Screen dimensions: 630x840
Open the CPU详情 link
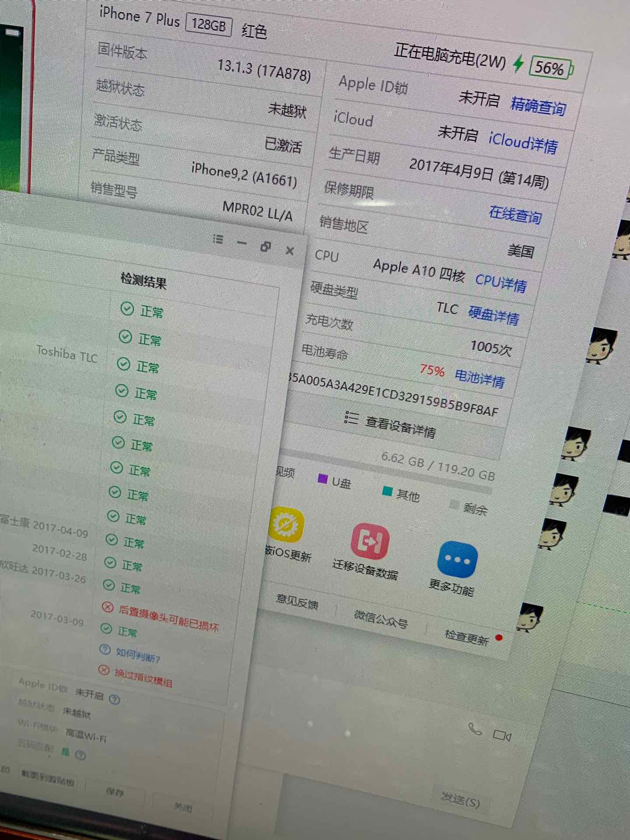pos(500,283)
